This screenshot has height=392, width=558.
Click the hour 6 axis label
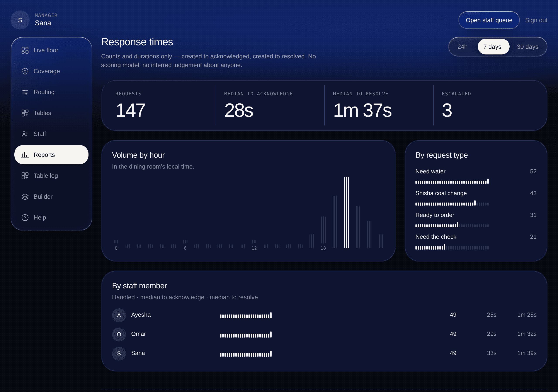click(185, 248)
